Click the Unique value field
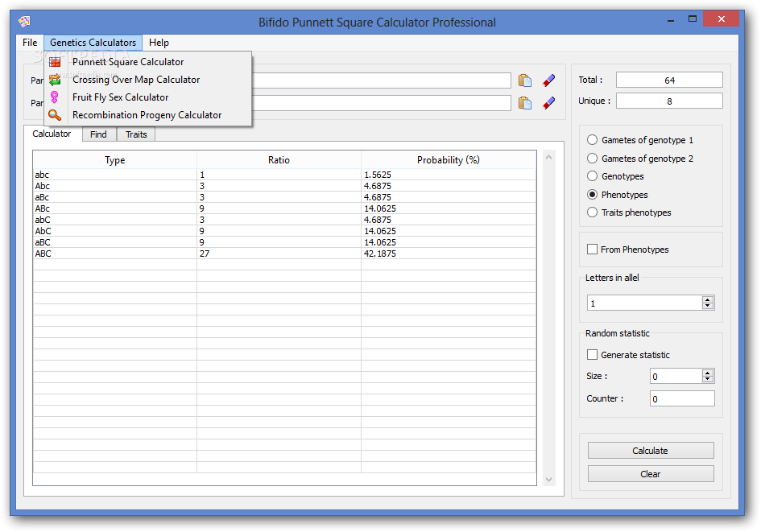Screen dimensions: 761x532 pyautogui.click(x=669, y=101)
